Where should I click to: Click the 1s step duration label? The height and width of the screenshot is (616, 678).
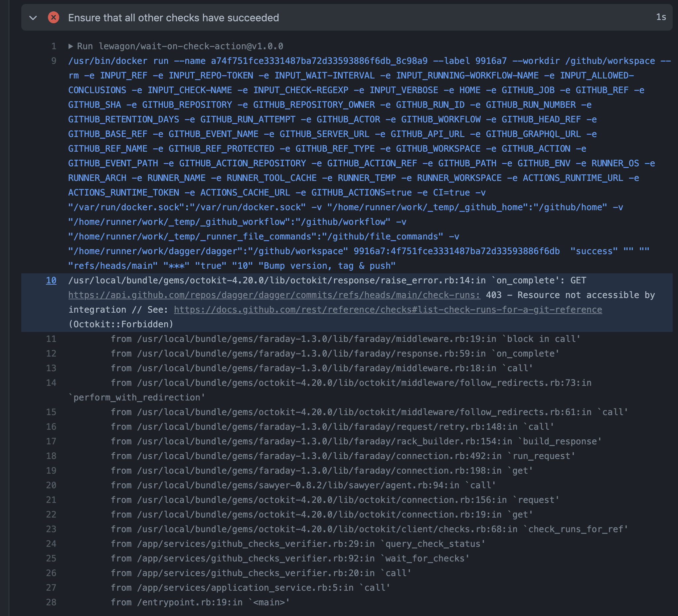660,18
